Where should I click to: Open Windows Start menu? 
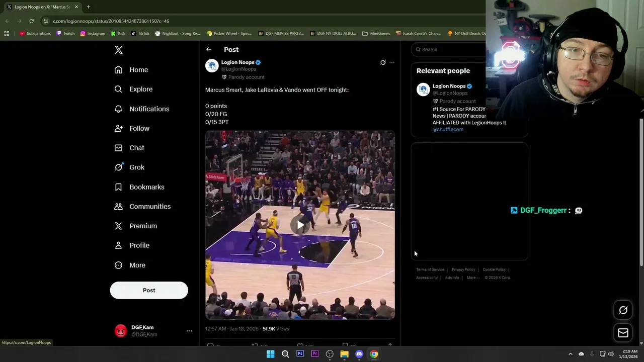[270, 354]
